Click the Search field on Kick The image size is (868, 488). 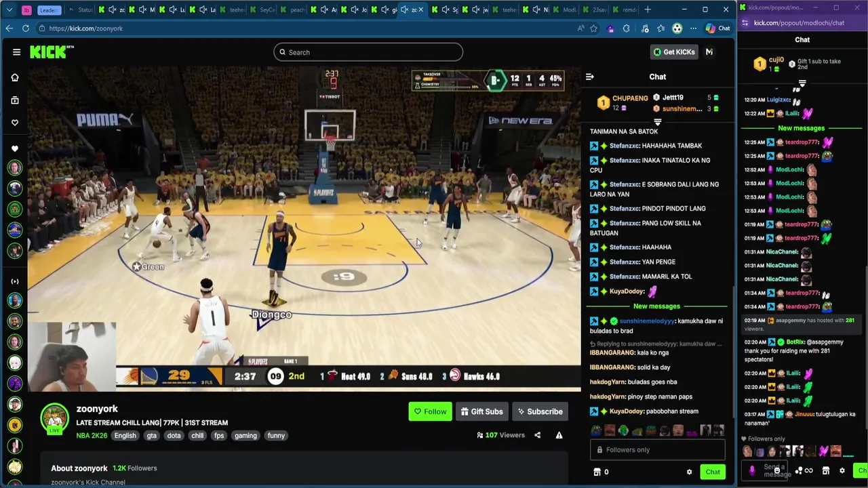[x=368, y=52]
